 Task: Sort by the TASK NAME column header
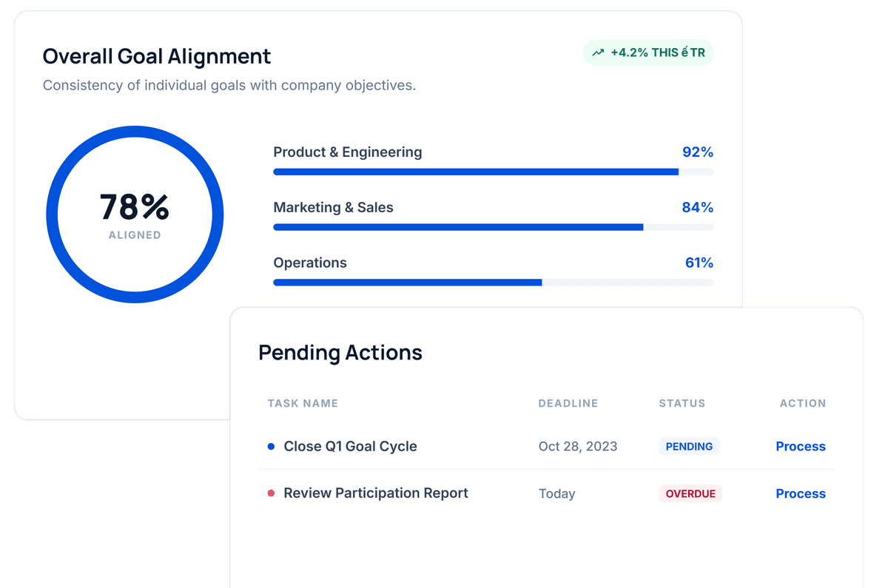pyautogui.click(x=303, y=403)
